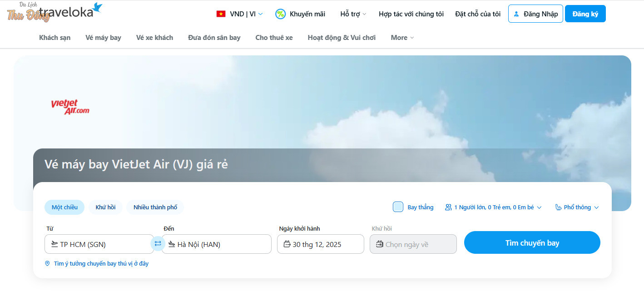This screenshot has height=301, width=644.
Task: Click the Hà Nội (HAN) destination field
Action: coord(217,244)
